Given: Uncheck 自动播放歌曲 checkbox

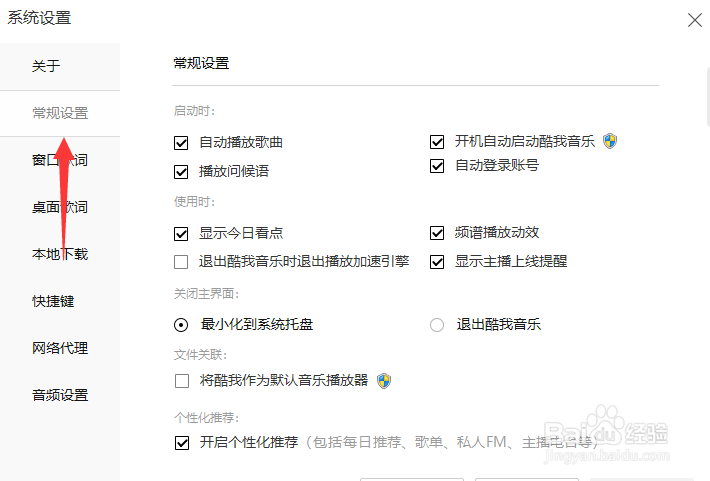Looking at the screenshot, I should pos(181,142).
